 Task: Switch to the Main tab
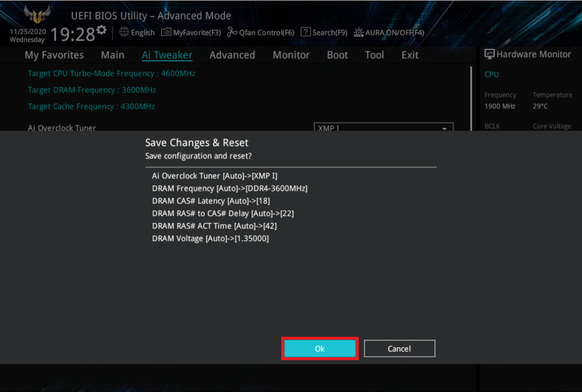coord(112,55)
